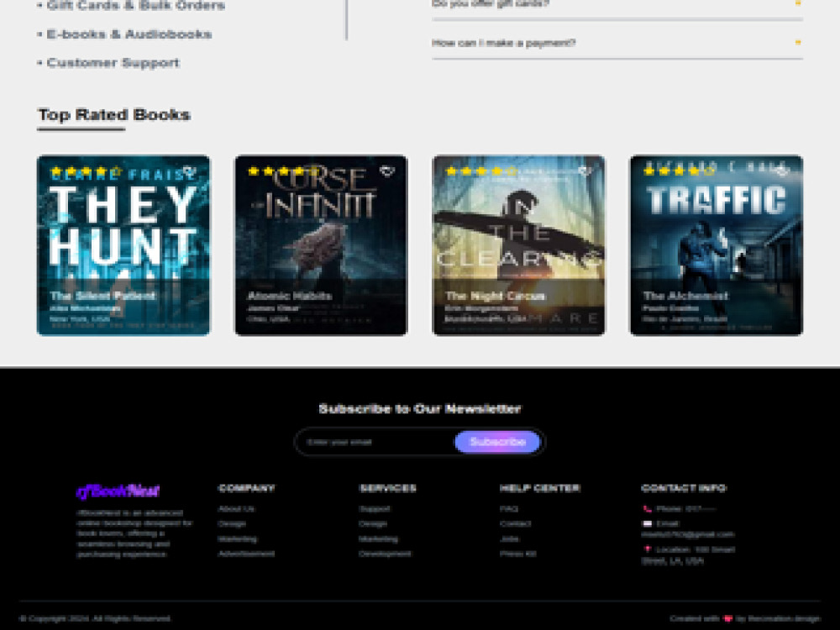Image resolution: width=840 pixels, height=630 pixels.
Task: Open the Development footer link
Action: pyautogui.click(x=386, y=554)
